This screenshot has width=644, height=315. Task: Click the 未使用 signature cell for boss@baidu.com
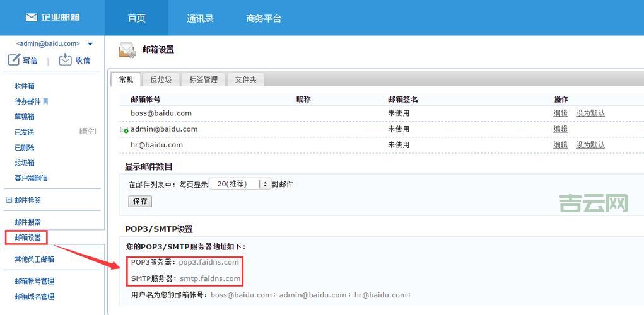(x=399, y=113)
